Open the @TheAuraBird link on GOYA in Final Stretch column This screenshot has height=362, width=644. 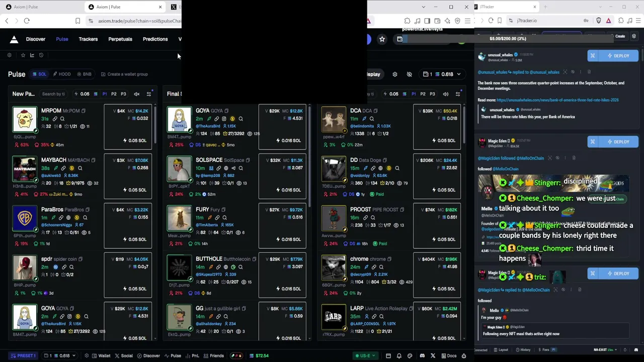208,126
